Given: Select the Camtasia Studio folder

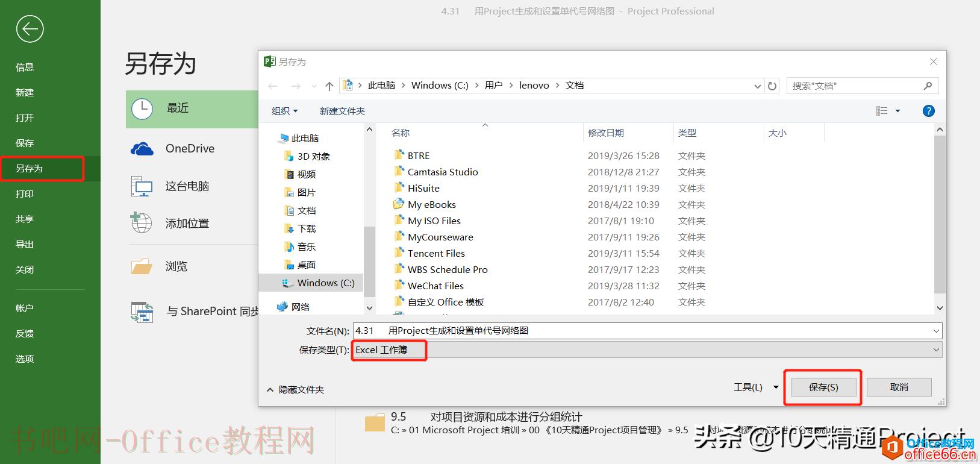Looking at the screenshot, I should coord(443,172).
